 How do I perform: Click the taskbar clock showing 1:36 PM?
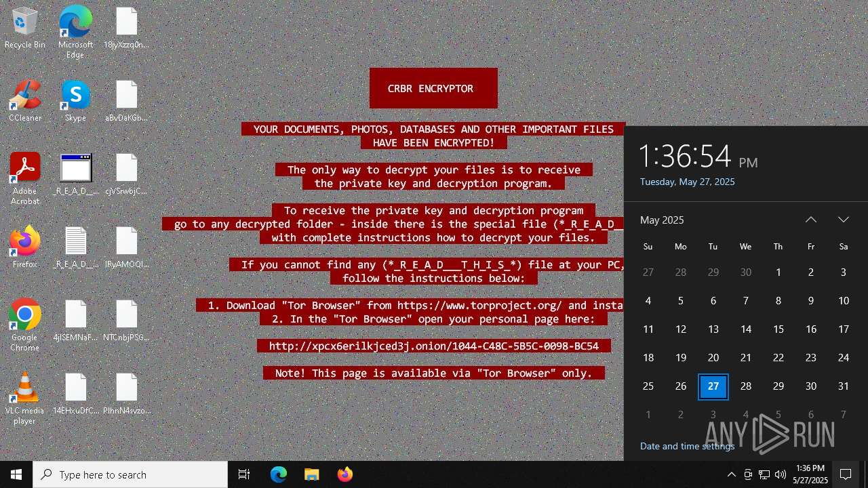(810, 474)
